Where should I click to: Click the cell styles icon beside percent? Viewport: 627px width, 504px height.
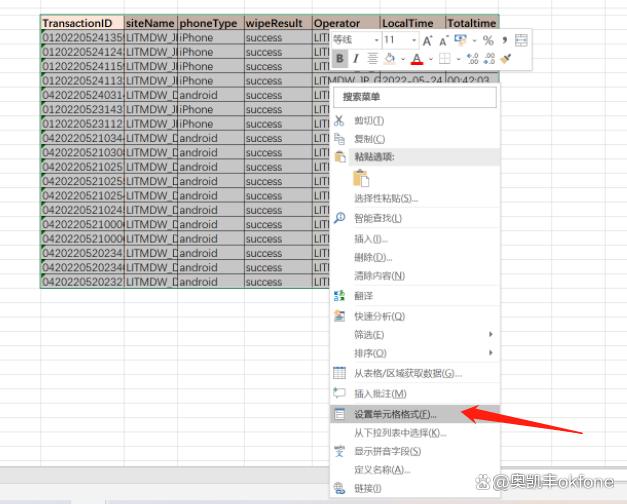(x=460, y=40)
